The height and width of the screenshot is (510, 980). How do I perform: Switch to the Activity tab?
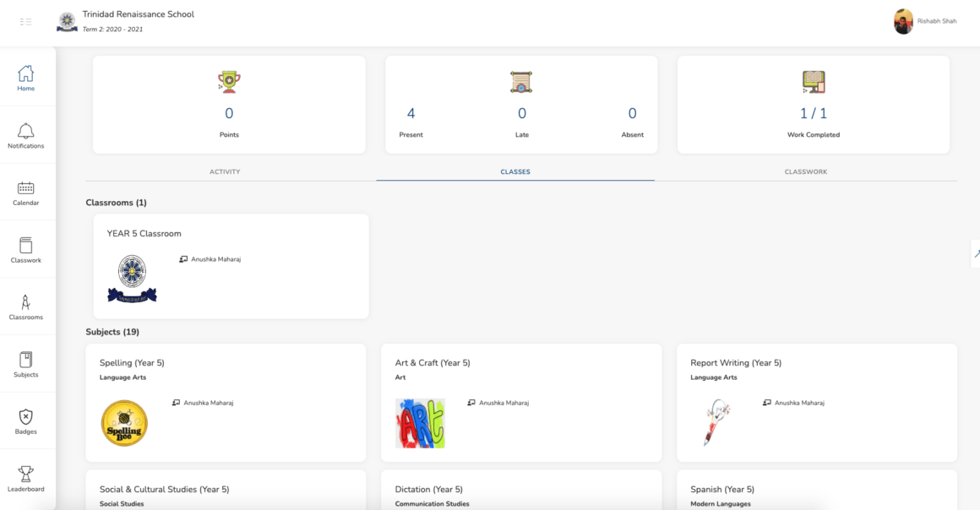(x=225, y=171)
